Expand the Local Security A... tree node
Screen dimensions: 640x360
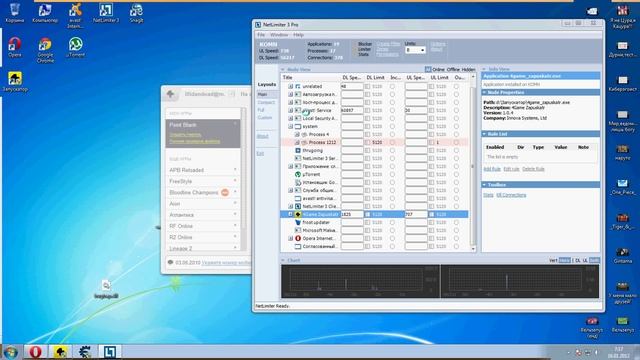pos(291,118)
